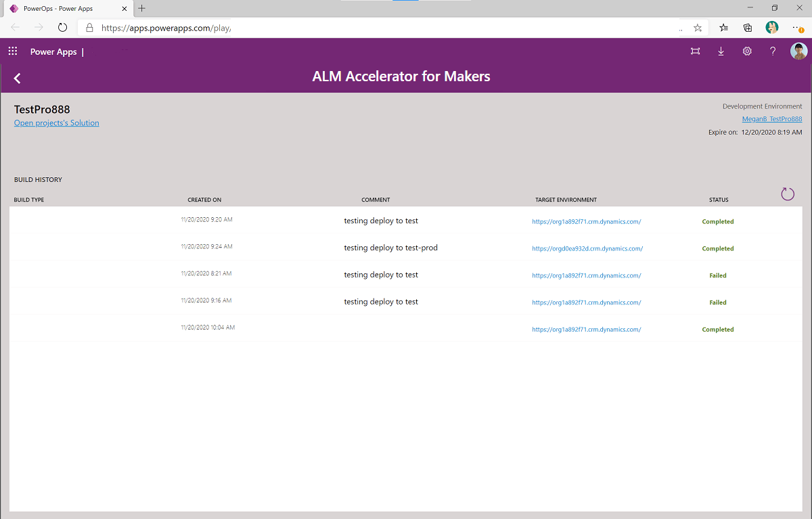Open the Power Apps waffle menu

(12, 51)
